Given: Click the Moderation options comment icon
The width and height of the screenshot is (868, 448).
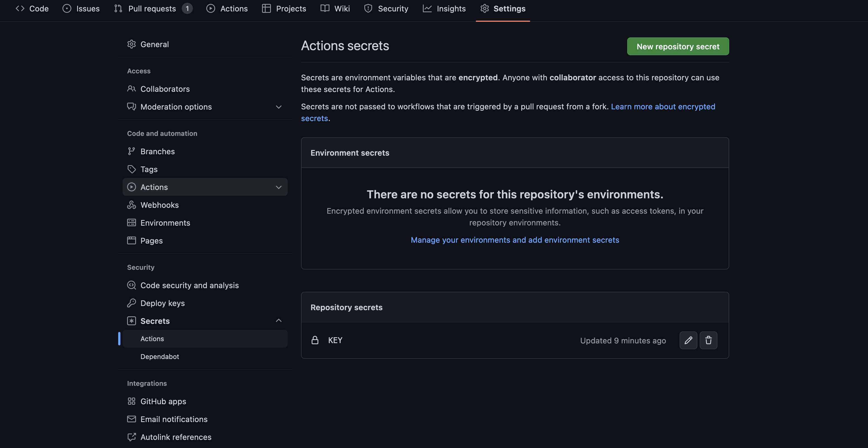Looking at the screenshot, I should click(x=131, y=107).
